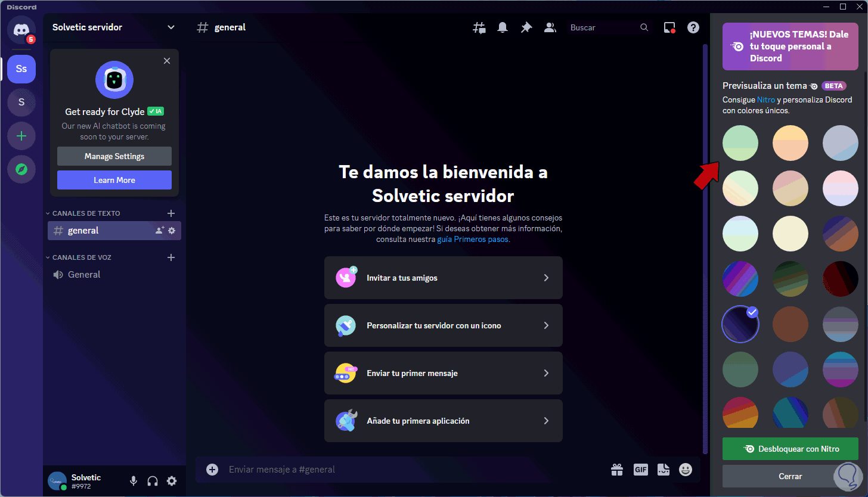This screenshot has width=868, height=497.
Task: Open the sticker picker
Action: click(664, 470)
